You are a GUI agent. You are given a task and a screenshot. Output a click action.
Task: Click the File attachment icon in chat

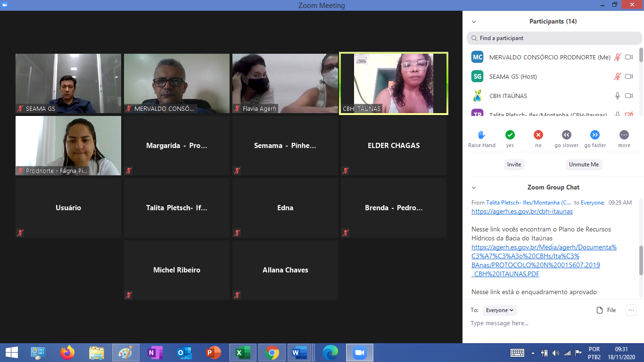[x=600, y=310]
